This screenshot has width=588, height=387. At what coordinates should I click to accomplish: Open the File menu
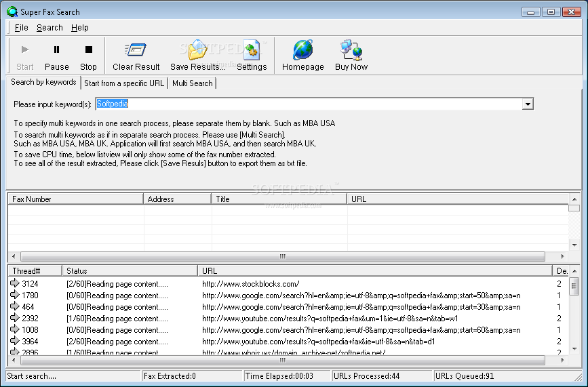22,28
